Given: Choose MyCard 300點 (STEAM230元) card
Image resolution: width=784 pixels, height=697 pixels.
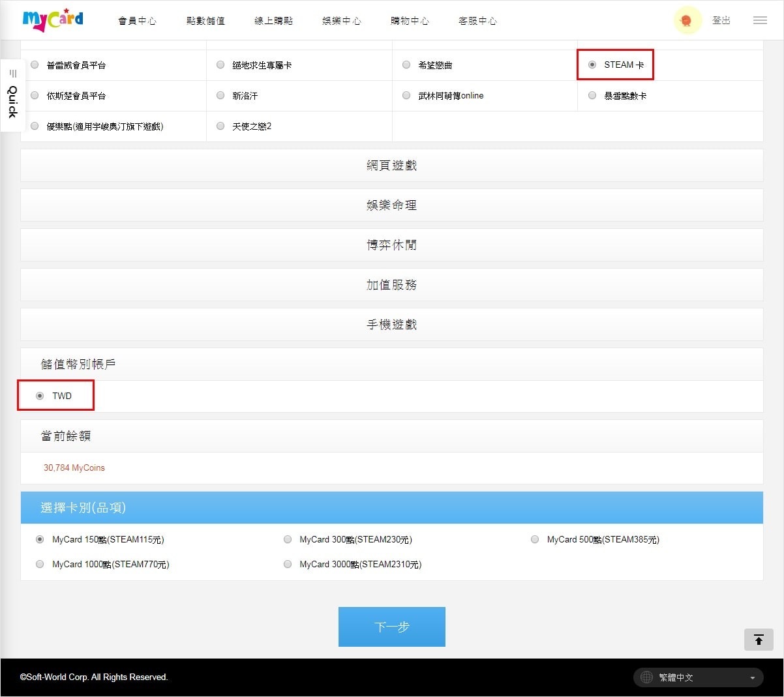Looking at the screenshot, I should [288, 539].
